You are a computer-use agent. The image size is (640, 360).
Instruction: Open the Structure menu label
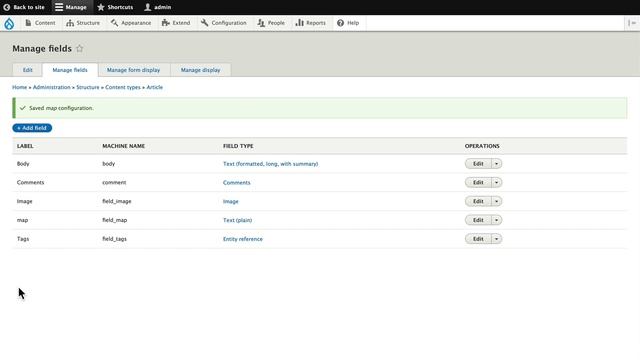(x=88, y=23)
